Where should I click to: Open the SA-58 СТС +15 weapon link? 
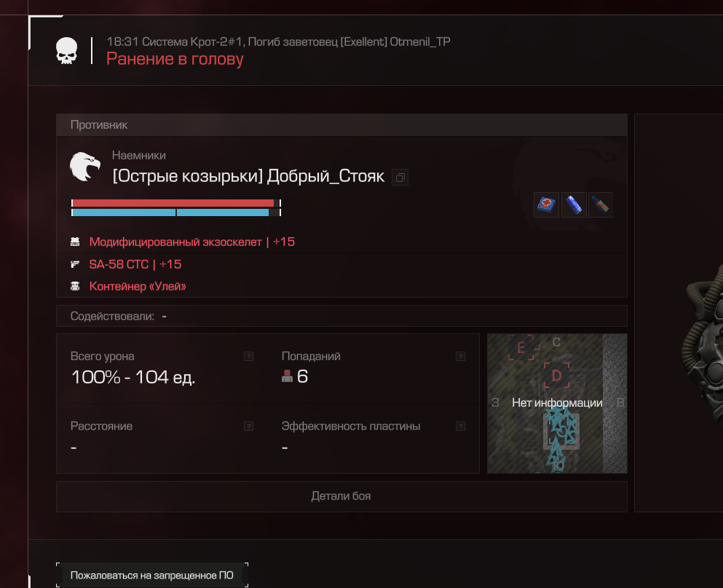tap(135, 264)
